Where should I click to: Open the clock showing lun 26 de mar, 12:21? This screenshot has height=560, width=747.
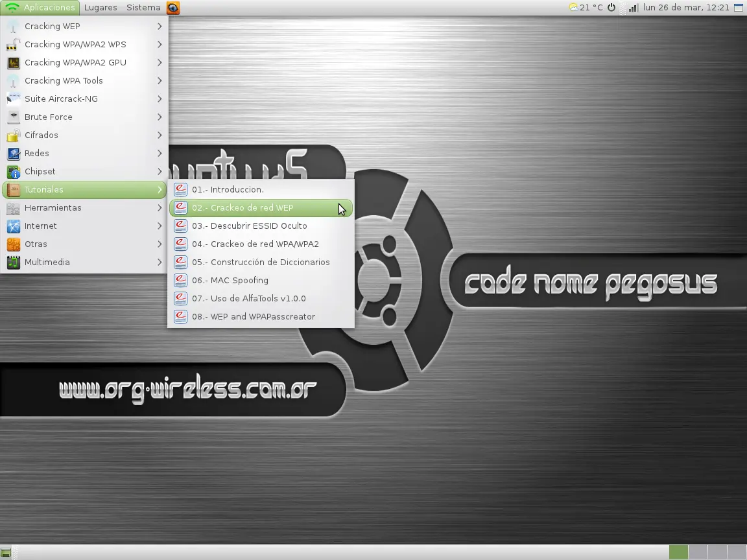(686, 8)
